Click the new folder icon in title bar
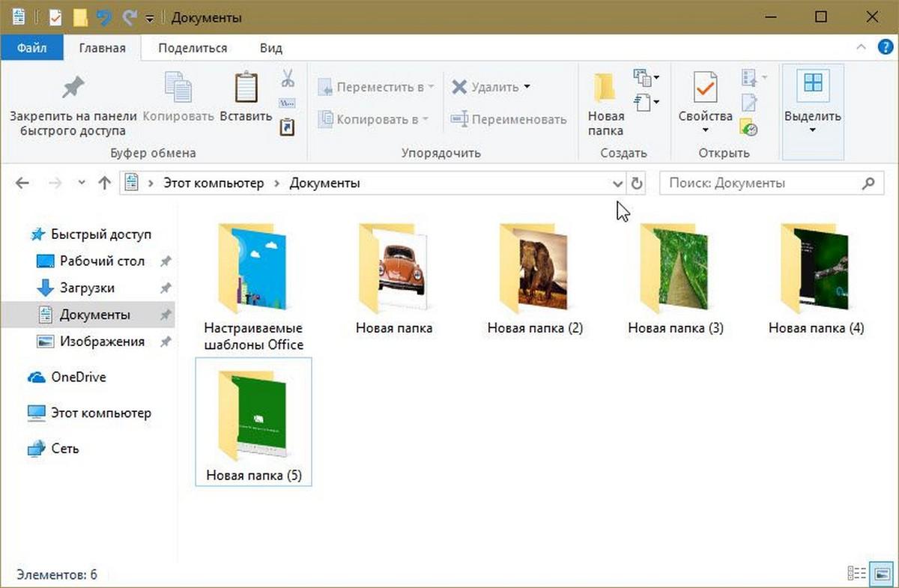 pyautogui.click(x=79, y=17)
